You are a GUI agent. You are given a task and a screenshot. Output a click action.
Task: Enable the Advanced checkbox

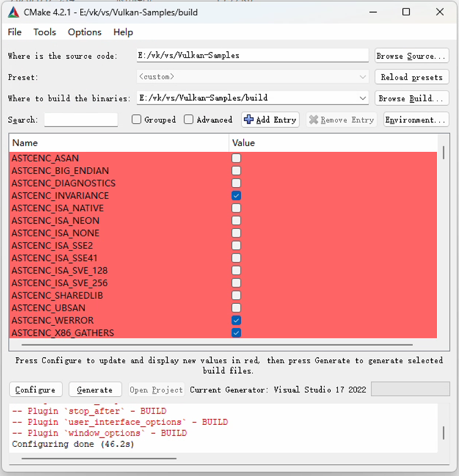click(189, 119)
